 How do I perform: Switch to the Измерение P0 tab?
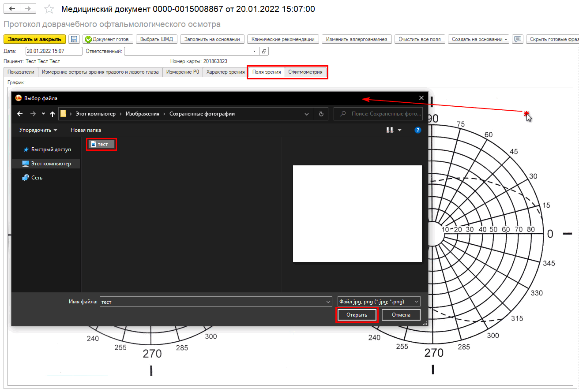pyautogui.click(x=183, y=72)
